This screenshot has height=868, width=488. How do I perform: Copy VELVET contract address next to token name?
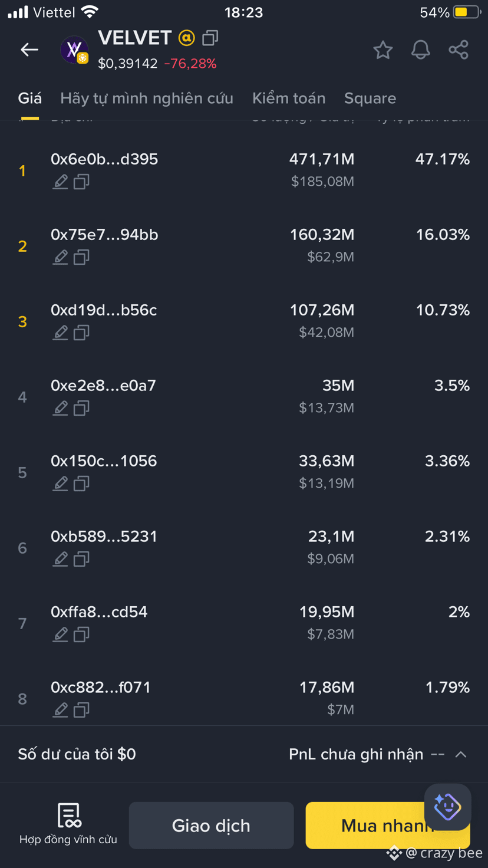(x=210, y=38)
